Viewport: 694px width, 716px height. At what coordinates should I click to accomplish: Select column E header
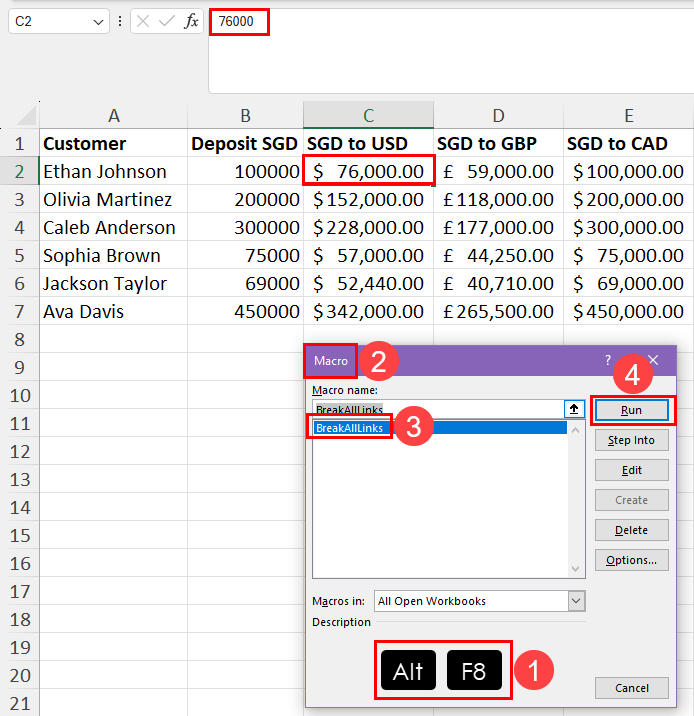(x=629, y=116)
